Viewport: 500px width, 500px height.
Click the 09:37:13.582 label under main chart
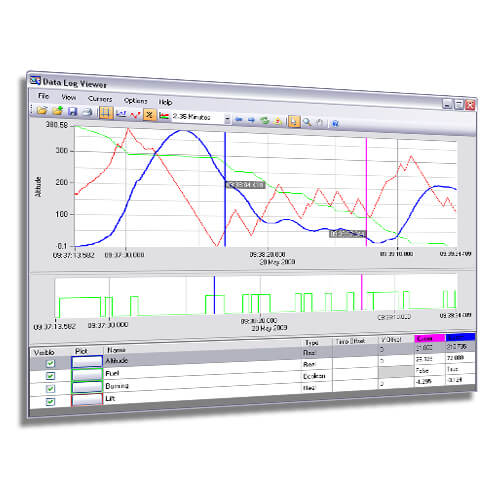[74, 255]
